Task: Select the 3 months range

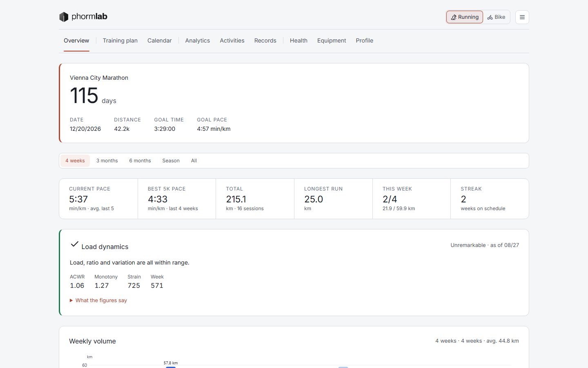Action: tap(107, 161)
